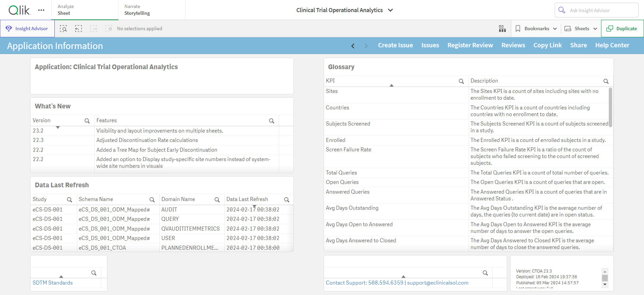This screenshot has width=644, height=295.
Task: Click the step back selection icon
Action: coord(78,29)
